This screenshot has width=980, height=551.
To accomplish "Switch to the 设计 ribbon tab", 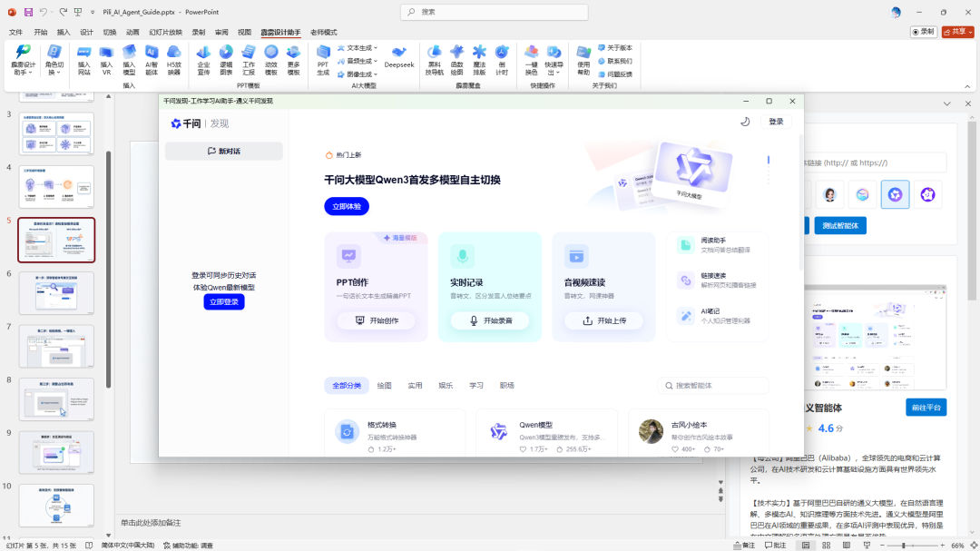I will click(86, 32).
